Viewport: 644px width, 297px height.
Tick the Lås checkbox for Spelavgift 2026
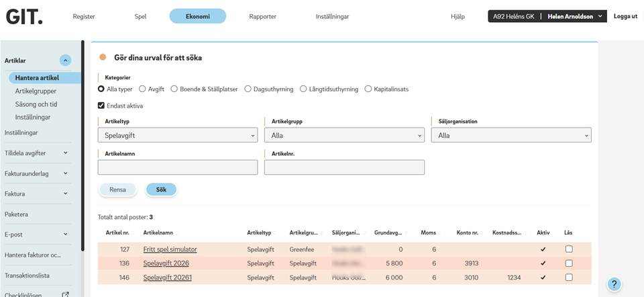click(x=569, y=263)
